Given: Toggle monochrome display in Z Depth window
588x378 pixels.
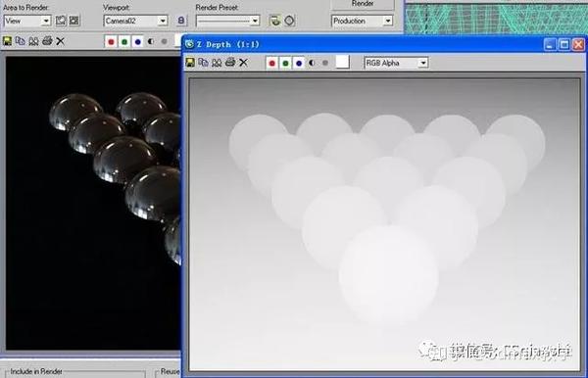Looking at the screenshot, I should pyautogui.click(x=325, y=63).
